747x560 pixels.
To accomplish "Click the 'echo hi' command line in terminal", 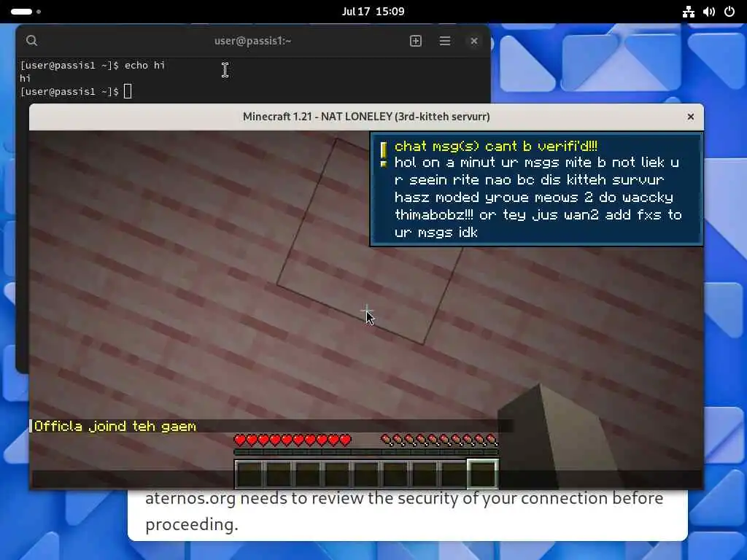I will coord(93,65).
